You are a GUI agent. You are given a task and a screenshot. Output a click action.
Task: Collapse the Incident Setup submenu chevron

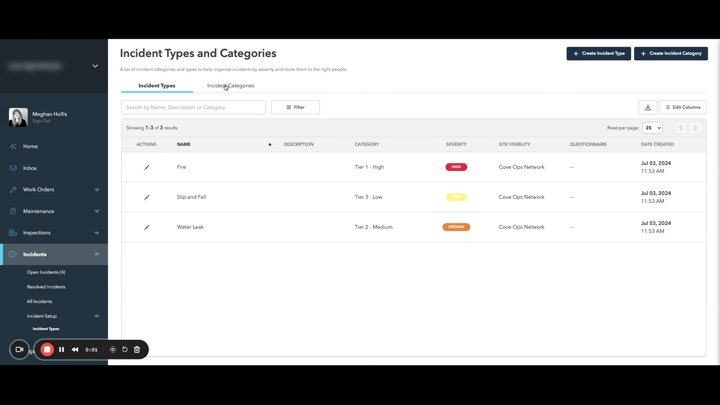[97, 316]
